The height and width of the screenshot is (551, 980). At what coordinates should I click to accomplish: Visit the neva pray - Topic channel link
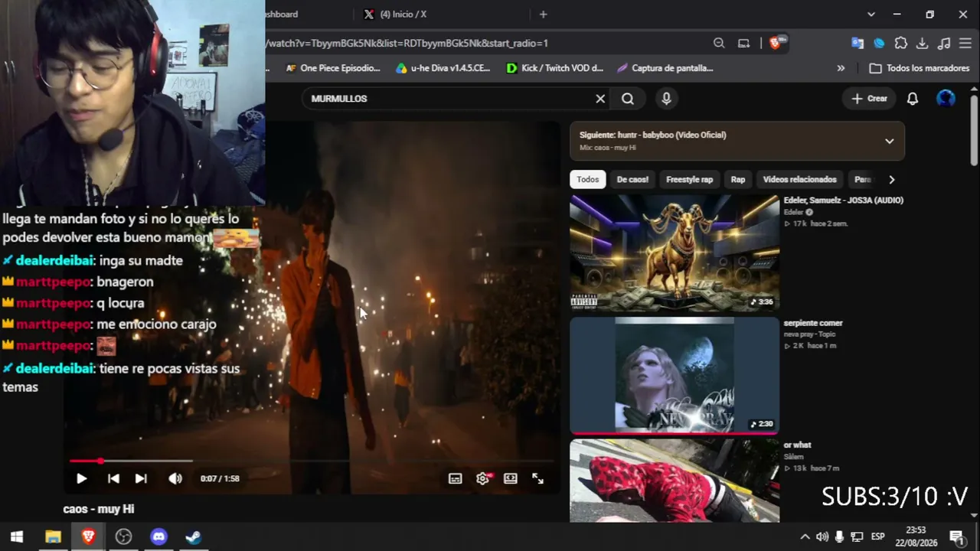click(x=809, y=334)
